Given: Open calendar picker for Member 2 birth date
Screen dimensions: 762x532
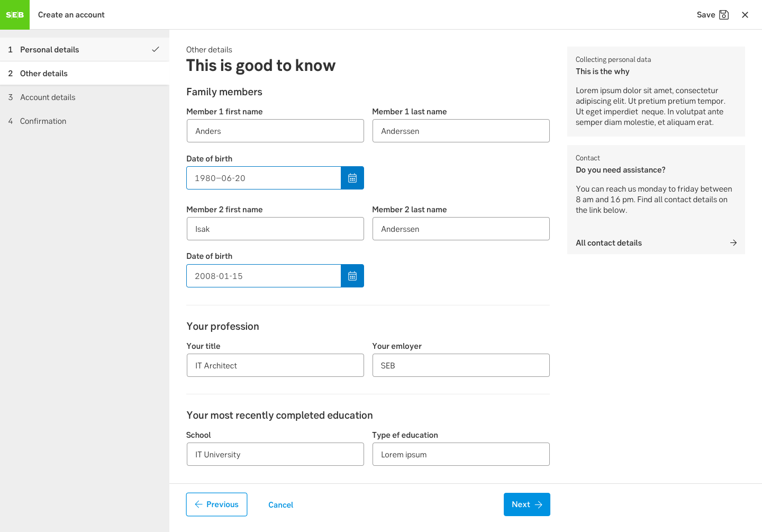Looking at the screenshot, I should pos(352,276).
